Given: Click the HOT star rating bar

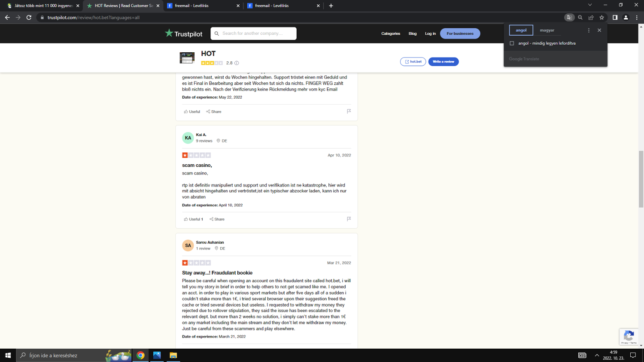Looking at the screenshot, I should point(212,63).
